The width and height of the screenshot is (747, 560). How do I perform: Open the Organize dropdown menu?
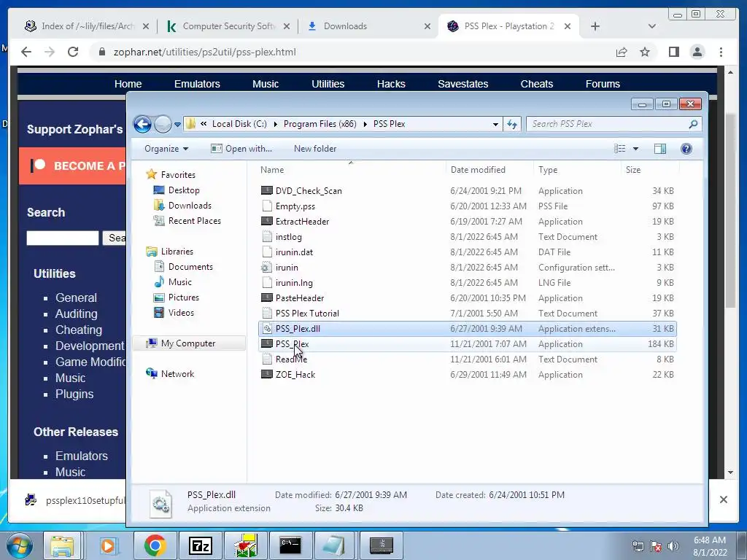pos(166,149)
